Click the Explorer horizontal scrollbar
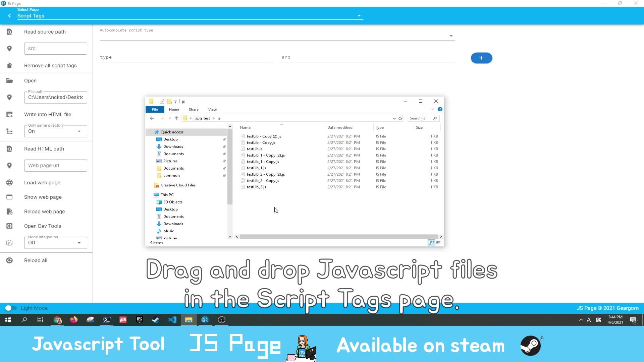The width and height of the screenshot is (644, 362). [338, 237]
